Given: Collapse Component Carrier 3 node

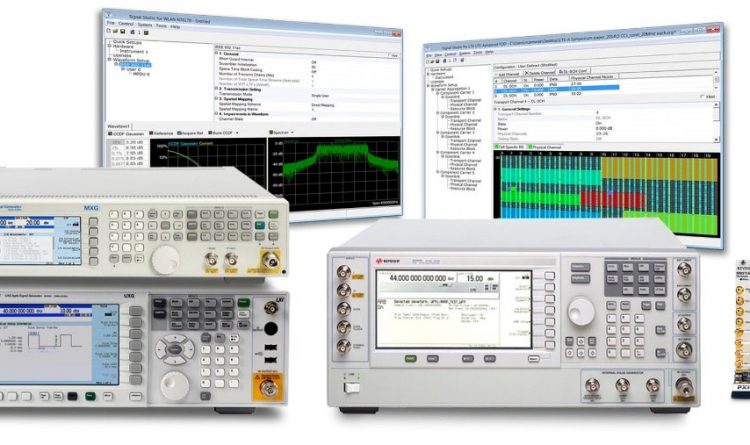Looking at the screenshot, I should 438,133.
